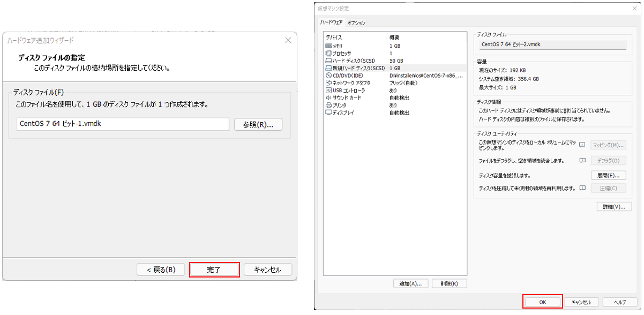
Task: Click 完了 in the hardware wizard
Action: click(214, 269)
